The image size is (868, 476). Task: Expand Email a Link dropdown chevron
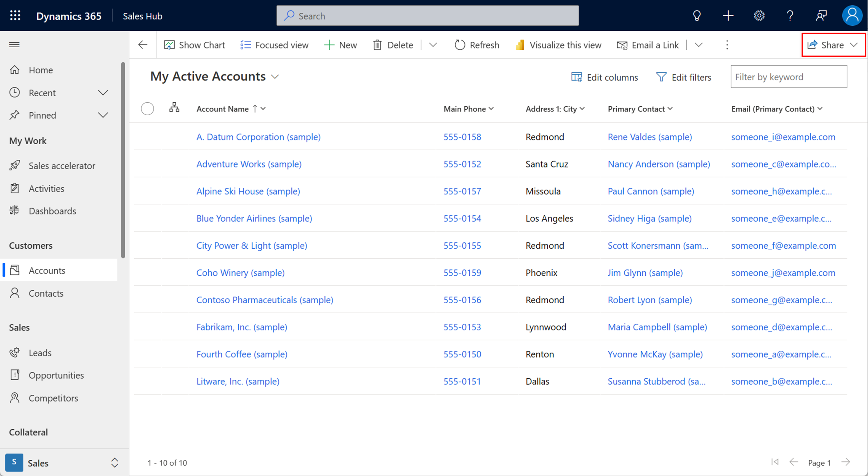tap(699, 45)
